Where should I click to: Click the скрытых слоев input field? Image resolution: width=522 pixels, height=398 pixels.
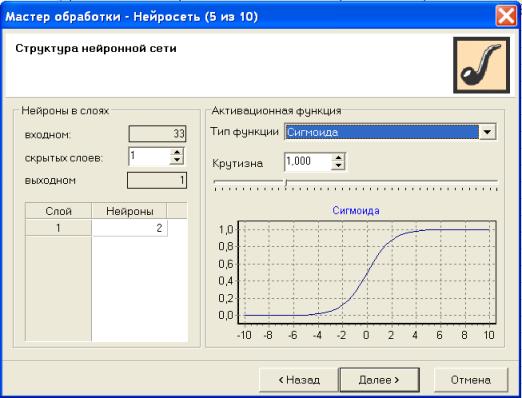point(149,156)
